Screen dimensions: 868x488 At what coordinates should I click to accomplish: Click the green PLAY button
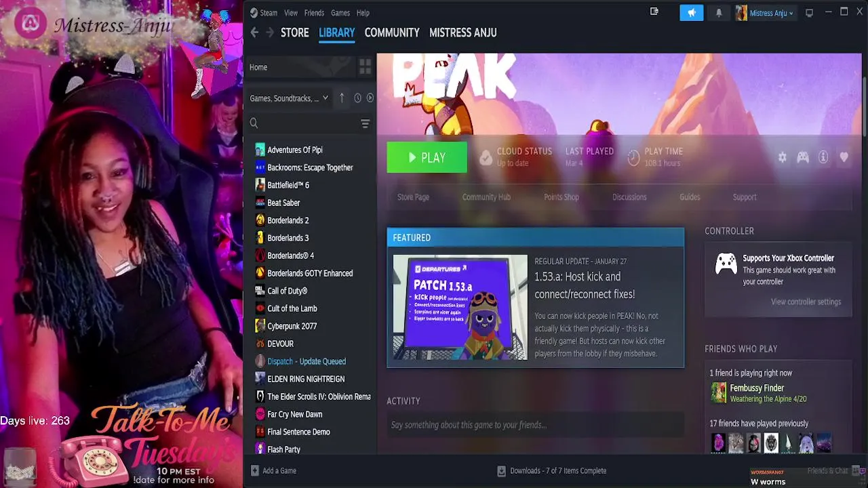[x=427, y=158]
